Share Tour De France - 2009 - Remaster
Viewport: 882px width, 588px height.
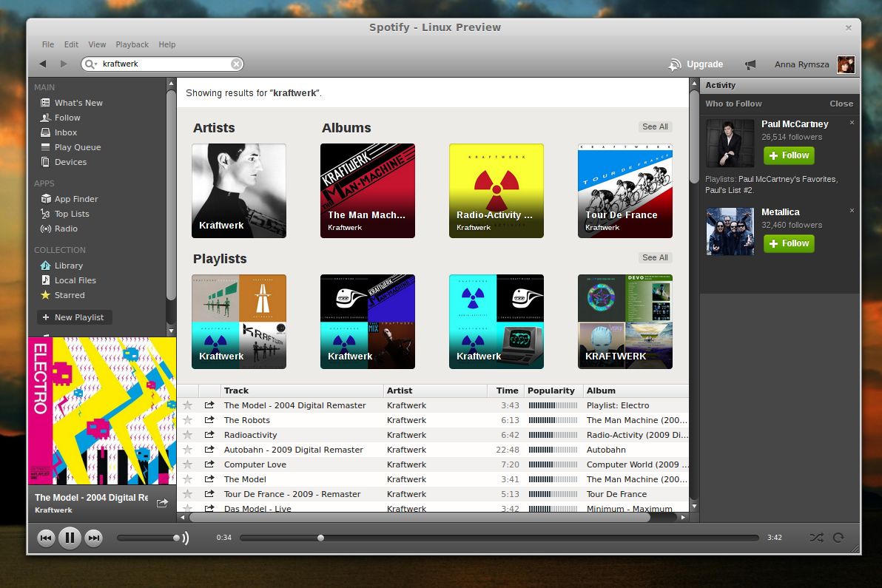click(209, 494)
